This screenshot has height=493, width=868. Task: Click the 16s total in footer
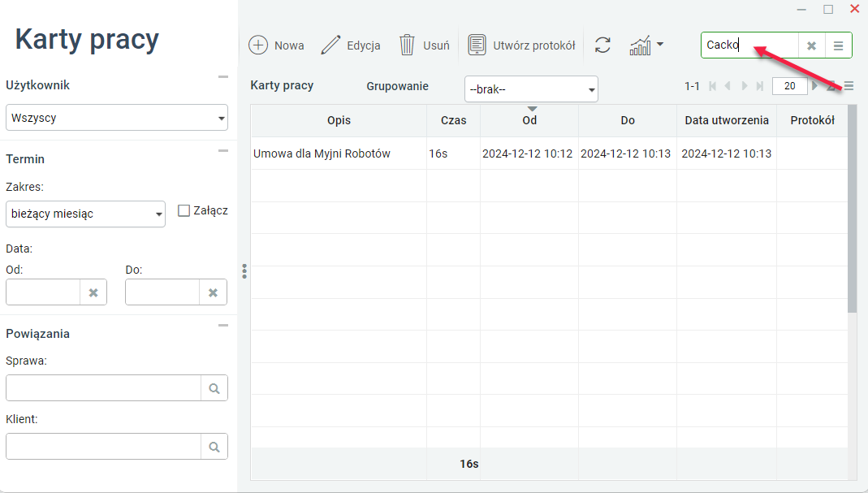(469, 464)
